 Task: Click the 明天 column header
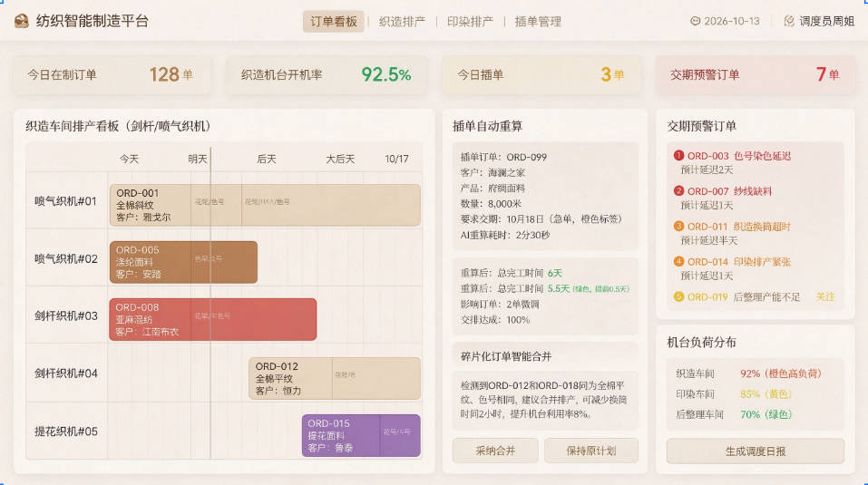coord(198,159)
